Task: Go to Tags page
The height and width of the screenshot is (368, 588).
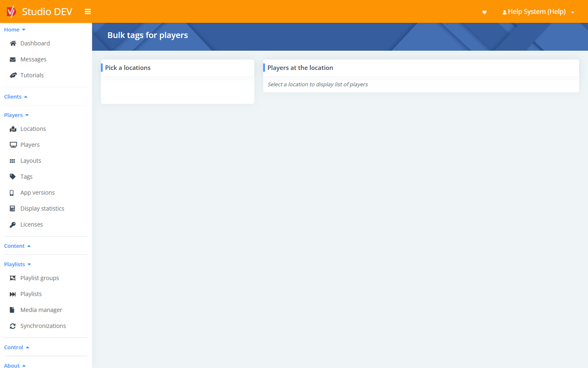Action: pyautogui.click(x=27, y=177)
